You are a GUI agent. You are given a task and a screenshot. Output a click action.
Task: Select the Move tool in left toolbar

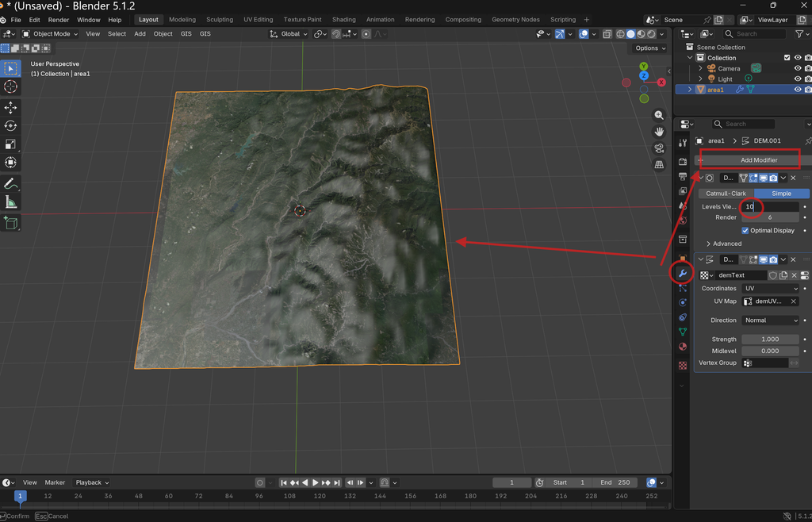coord(10,107)
